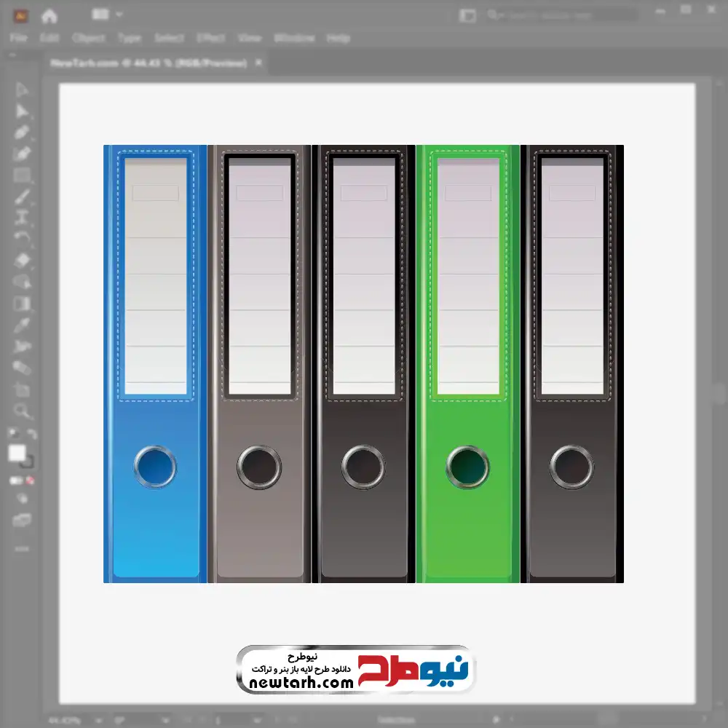Expand the Edit Toolbar three-dots menu
This screenshot has width=728, height=728.
tap(22, 547)
